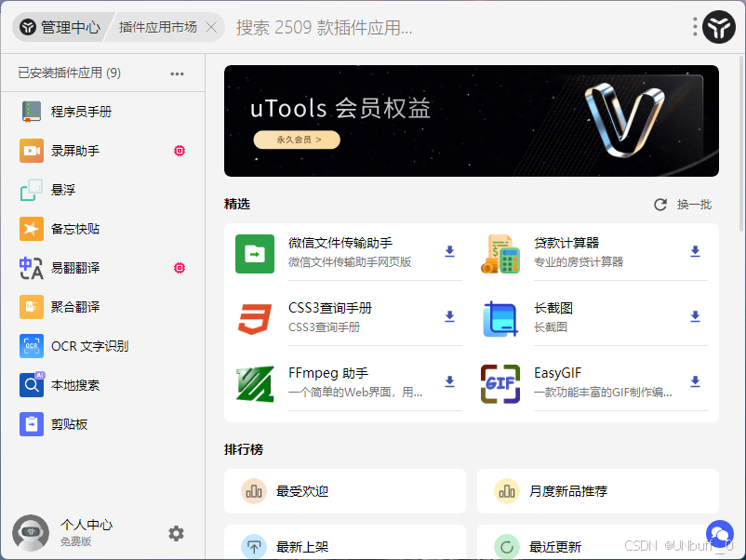Open the 易翻翻译 translation icon
The width and height of the screenshot is (746, 560).
(32, 267)
